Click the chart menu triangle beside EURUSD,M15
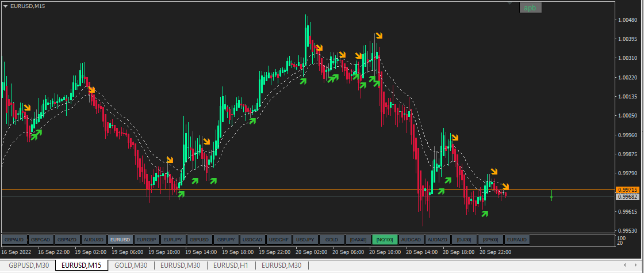This screenshot has height=273, width=644. click(5, 6)
